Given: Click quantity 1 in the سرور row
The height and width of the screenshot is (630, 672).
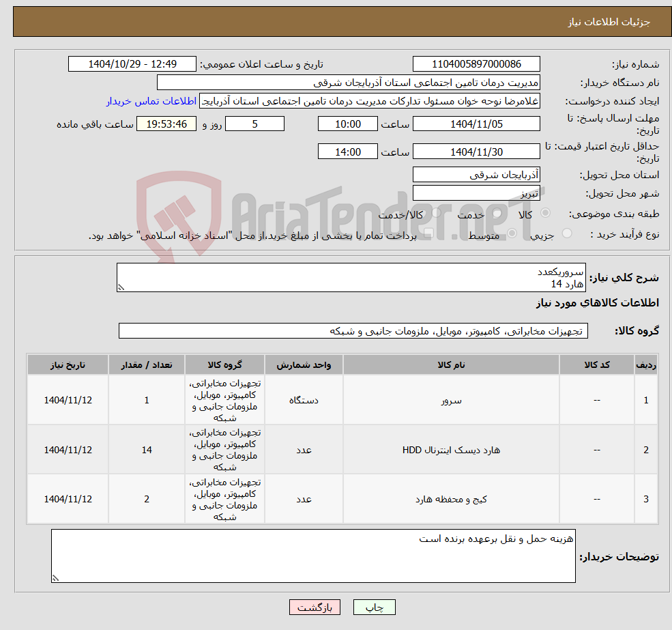Looking at the screenshot, I should 147,401.
